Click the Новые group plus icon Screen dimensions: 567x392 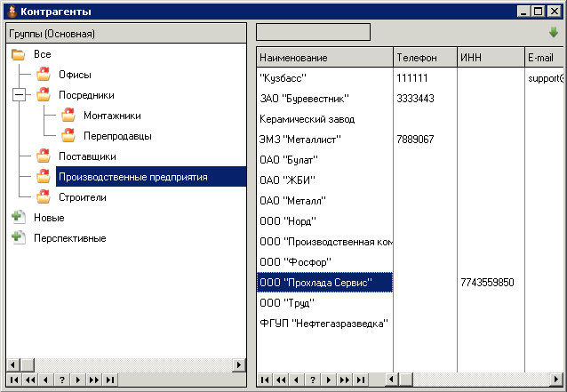19,217
